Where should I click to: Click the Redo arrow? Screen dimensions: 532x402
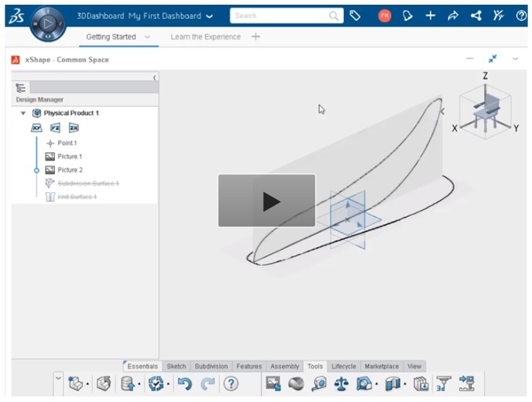(x=208, y=384)
